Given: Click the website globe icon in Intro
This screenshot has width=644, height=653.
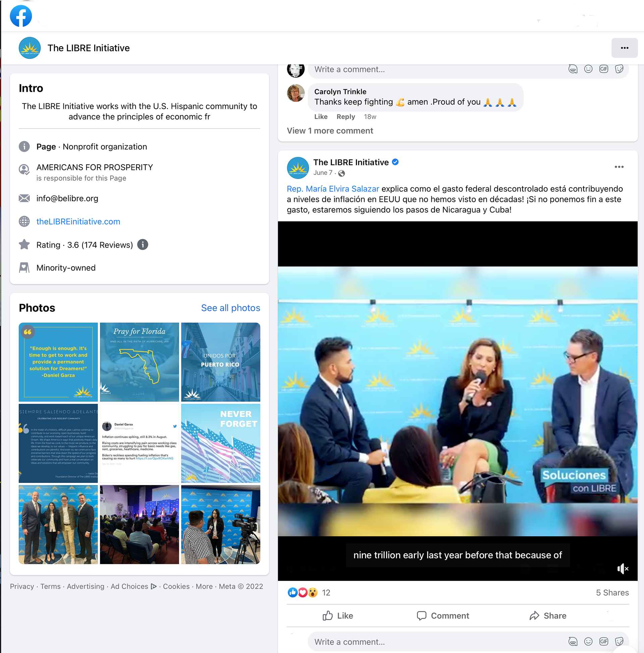Looking at the screenshot, I should tap(24, 221).
